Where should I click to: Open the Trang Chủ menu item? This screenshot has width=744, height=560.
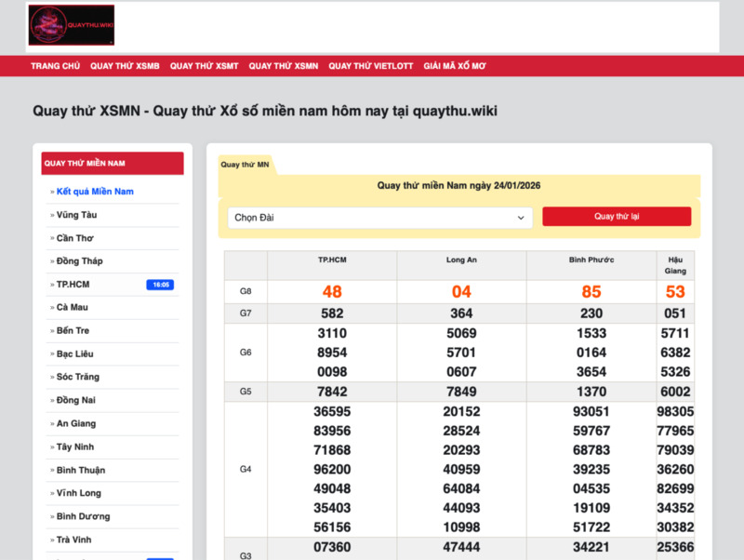[55, 66]
